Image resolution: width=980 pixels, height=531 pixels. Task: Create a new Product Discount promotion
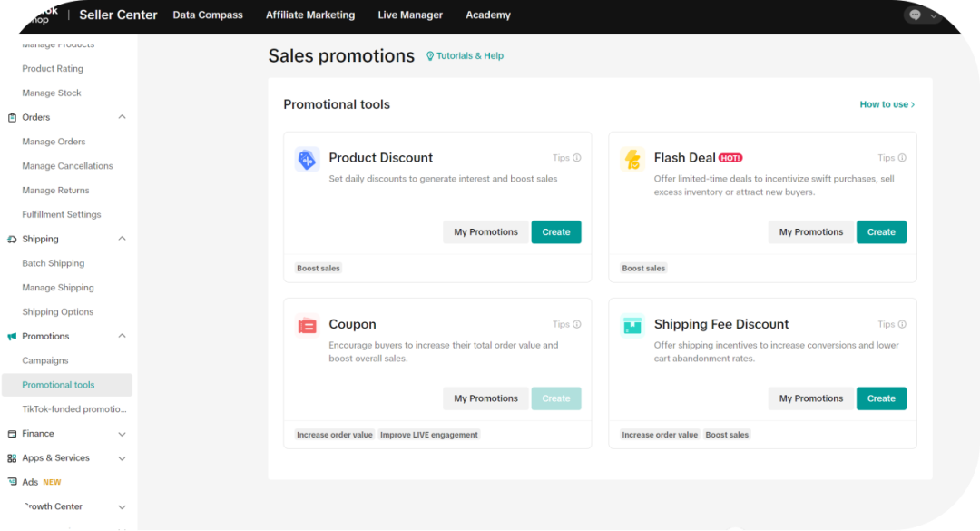pos(556,232)
